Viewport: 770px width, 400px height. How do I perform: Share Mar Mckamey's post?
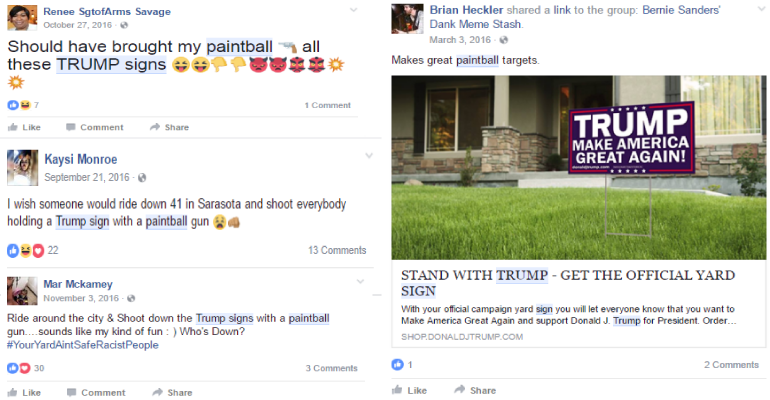click(172, 393)
